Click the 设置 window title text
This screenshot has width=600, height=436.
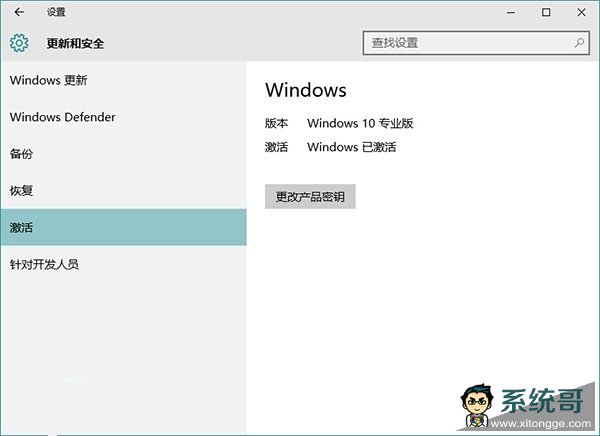coord(56,12)
